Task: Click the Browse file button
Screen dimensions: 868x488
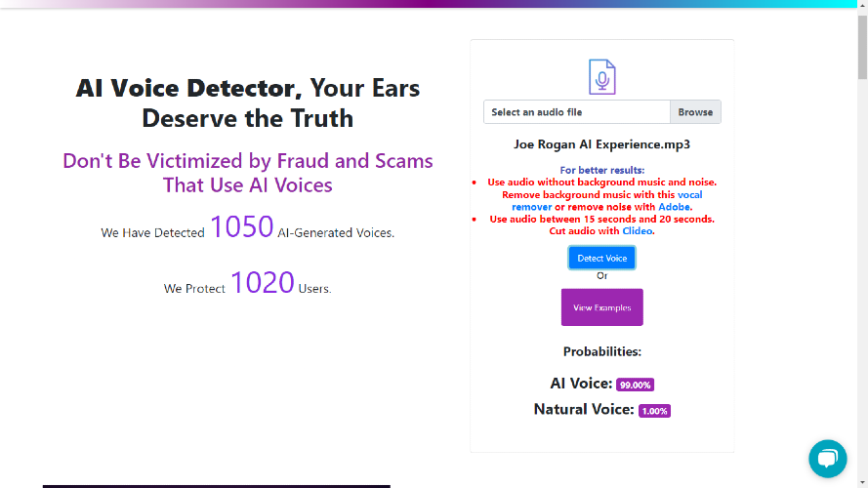Action: pyautogui.click(x=695, y=112)
